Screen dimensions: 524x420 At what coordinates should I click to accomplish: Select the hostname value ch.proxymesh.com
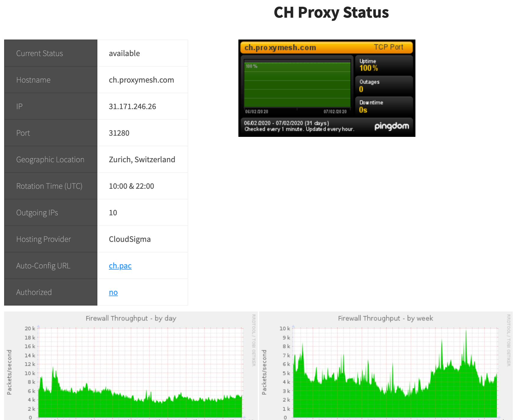click(x=141, y=80)
